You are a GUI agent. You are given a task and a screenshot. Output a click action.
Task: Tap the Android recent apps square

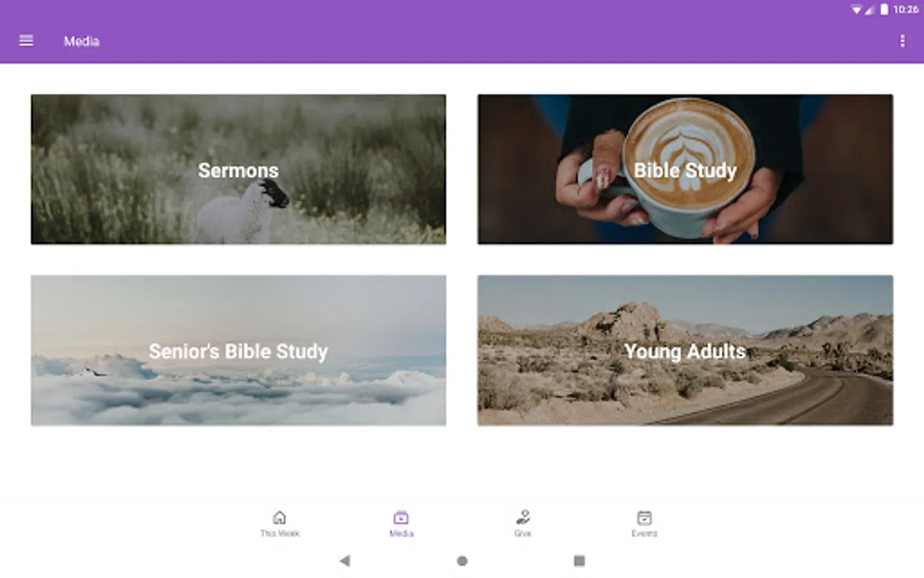pyautogui.click(x=579, y=561)
